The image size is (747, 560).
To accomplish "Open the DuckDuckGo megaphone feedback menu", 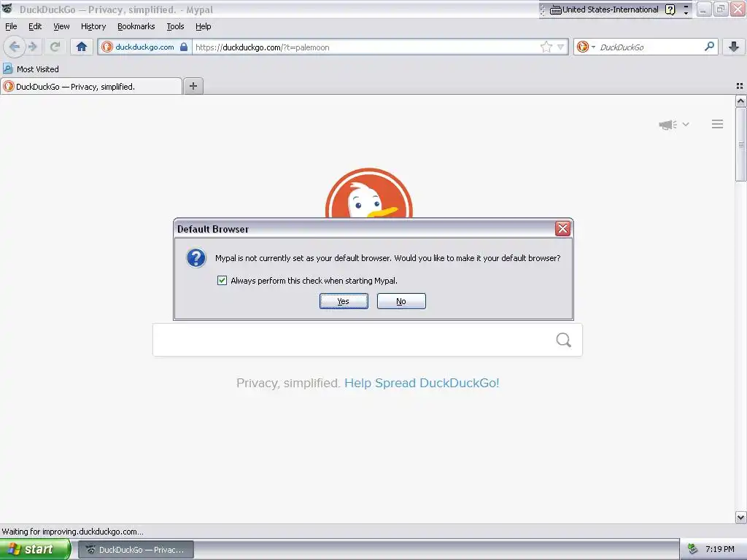I will 673,124.
